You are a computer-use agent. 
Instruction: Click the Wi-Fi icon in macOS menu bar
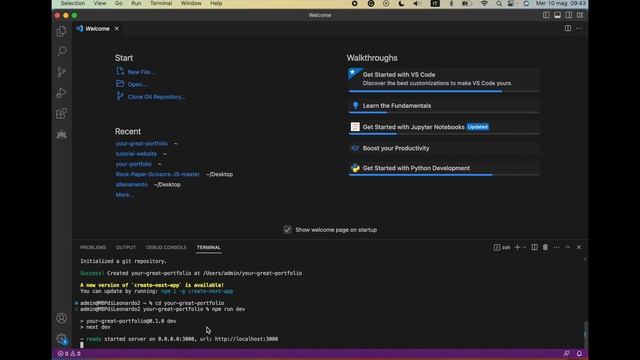pos(484,3)
